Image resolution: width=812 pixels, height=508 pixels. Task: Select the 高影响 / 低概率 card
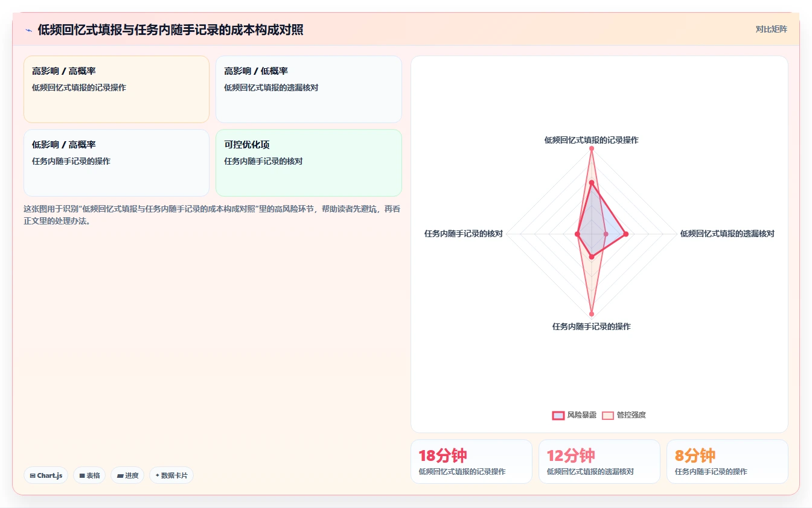pyautogui.click(x=308, y=89)
